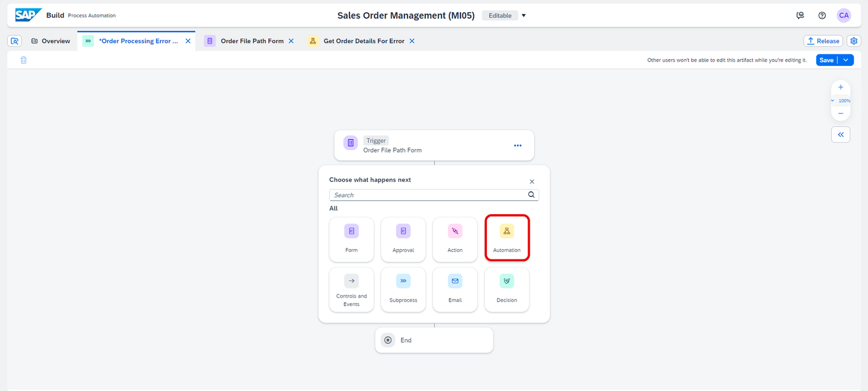Close the Order Processing Error tab

tap(188, 41)
